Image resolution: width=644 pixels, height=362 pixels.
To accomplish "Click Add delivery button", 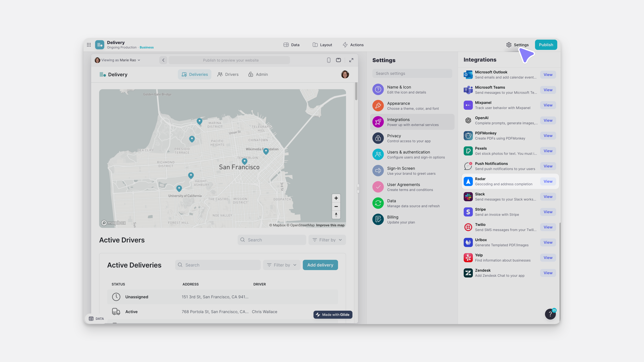I will click(320, 265).
